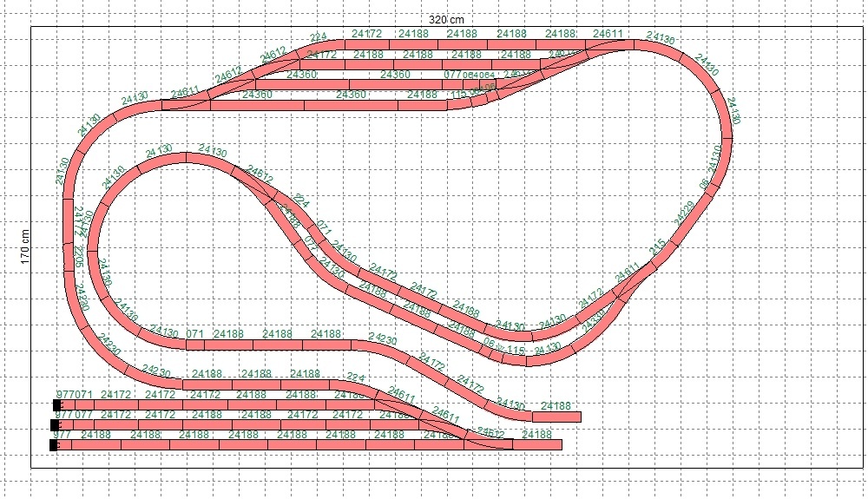Click the leftmost 24360 track in bottom station row
This screenshot has height=499, width=868.
click(x=257, y=105)
